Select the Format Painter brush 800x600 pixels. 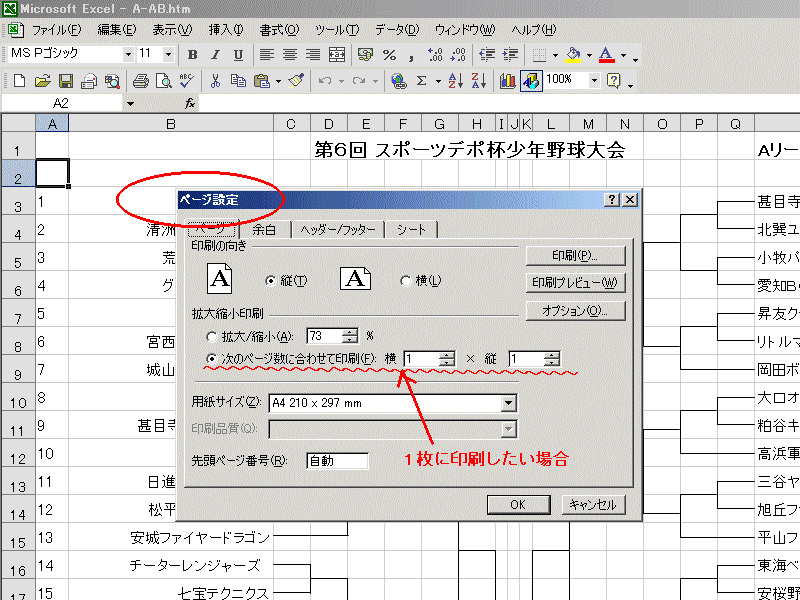tap(296, 81)
